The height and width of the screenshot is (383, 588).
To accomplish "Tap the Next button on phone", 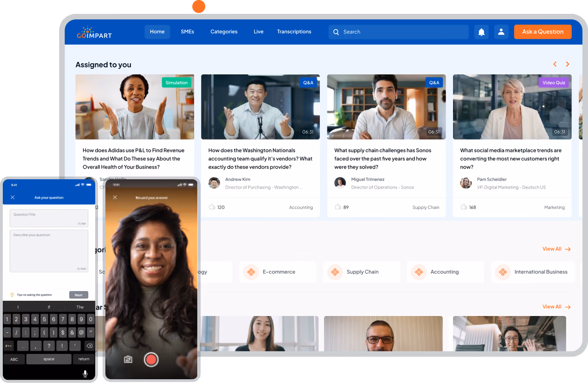I will click(x=79, y=295).
